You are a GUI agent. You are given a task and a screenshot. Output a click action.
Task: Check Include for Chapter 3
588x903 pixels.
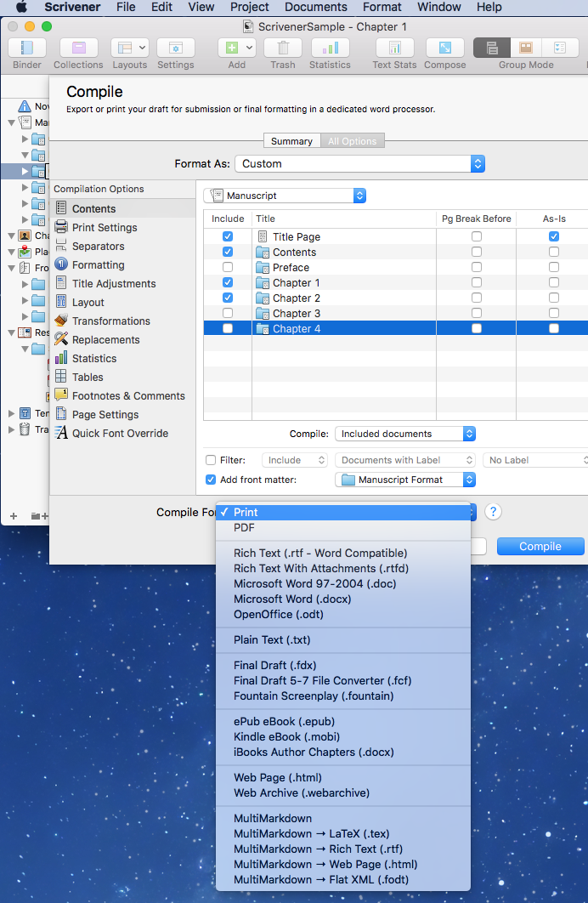pos(228,313)
